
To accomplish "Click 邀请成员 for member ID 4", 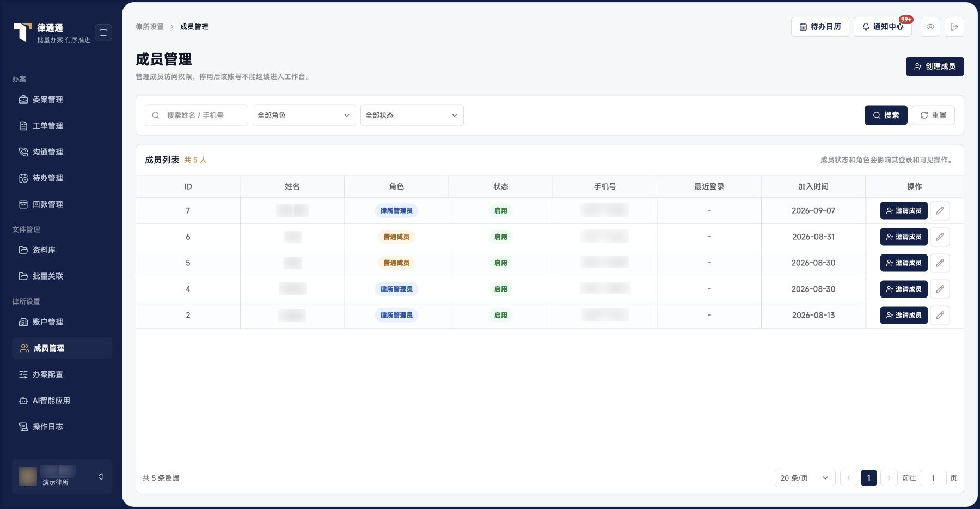I will [904, 289].
